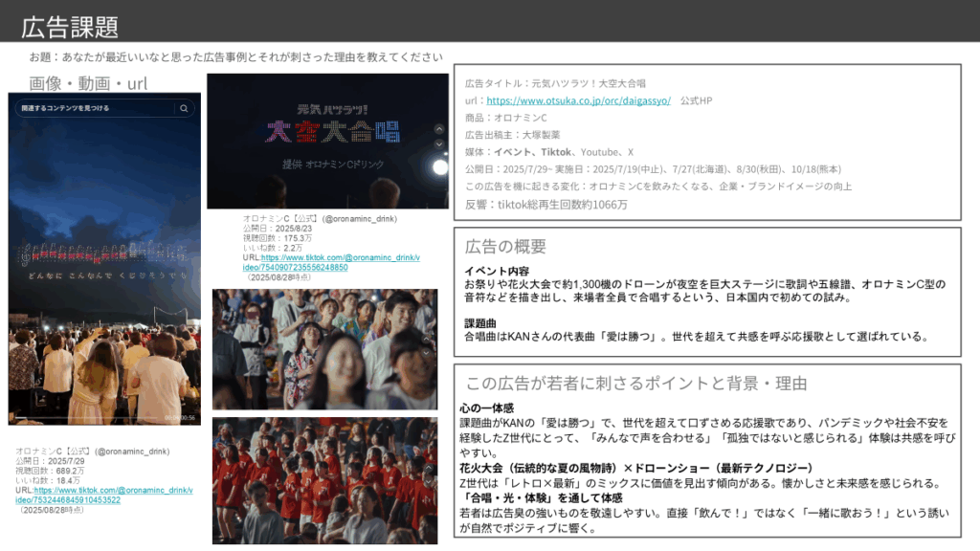Select the red-shirt crowd photo at the bottom
This screenshot has width=980, height=551.
(324, 480)
